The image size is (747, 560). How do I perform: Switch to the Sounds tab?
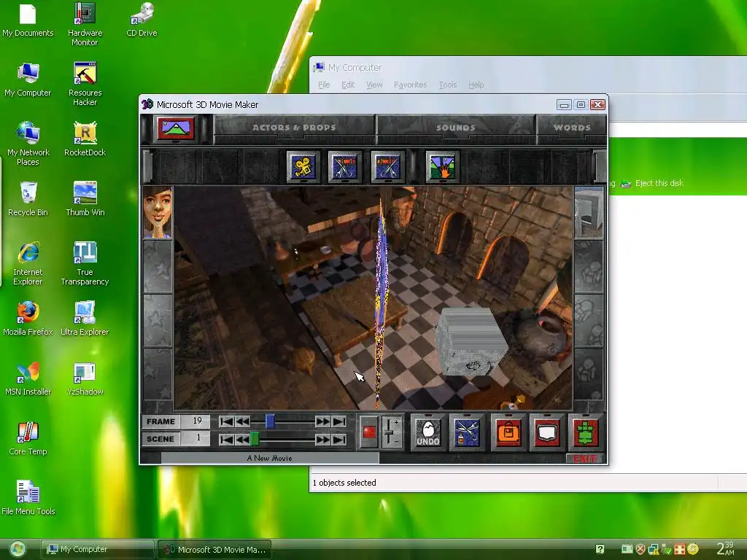[x=455, y=128]
